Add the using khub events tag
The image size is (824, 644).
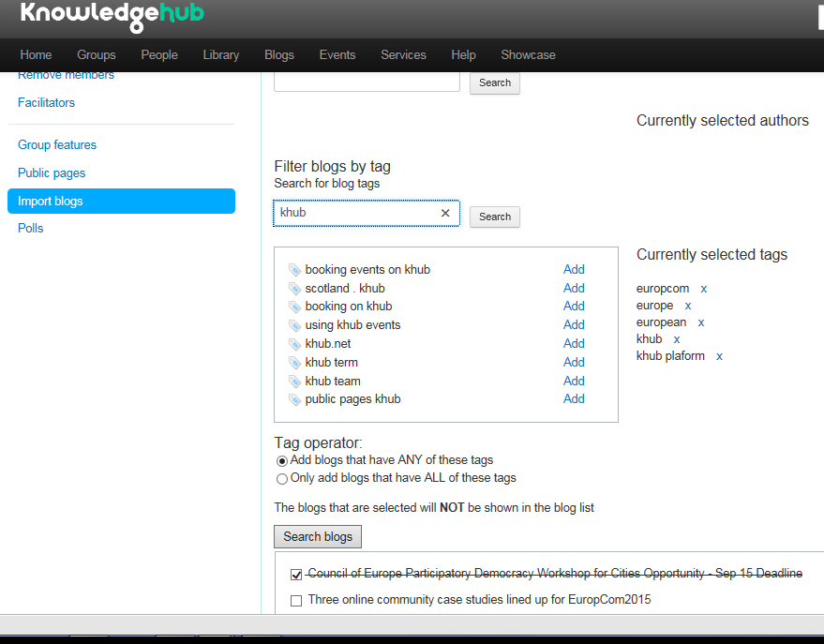pos(574,325)
